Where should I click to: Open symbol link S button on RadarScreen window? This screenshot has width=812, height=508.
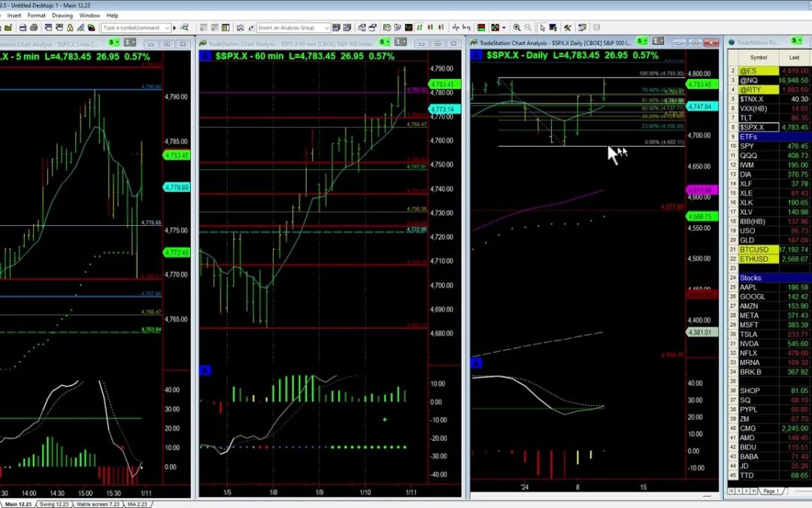[x=796, y=41]
